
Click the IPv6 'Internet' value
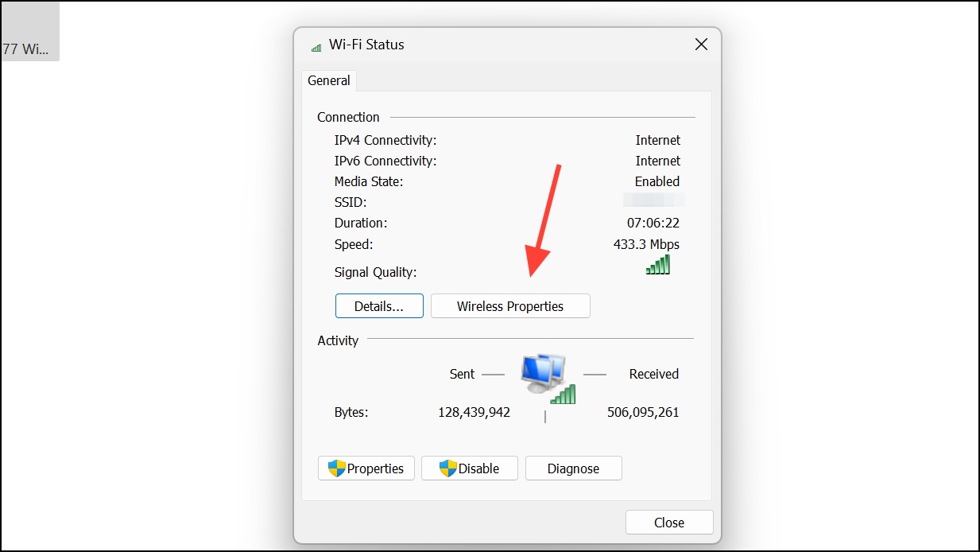pos(658,161)
